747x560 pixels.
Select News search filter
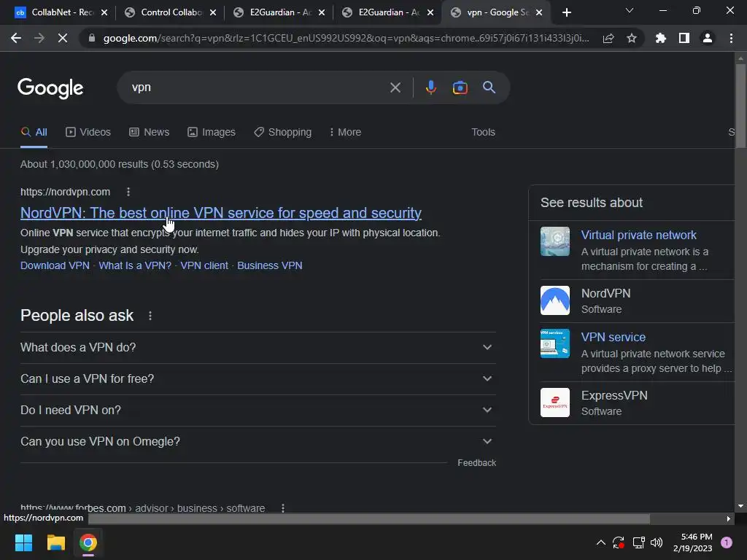tap(149, 132)
